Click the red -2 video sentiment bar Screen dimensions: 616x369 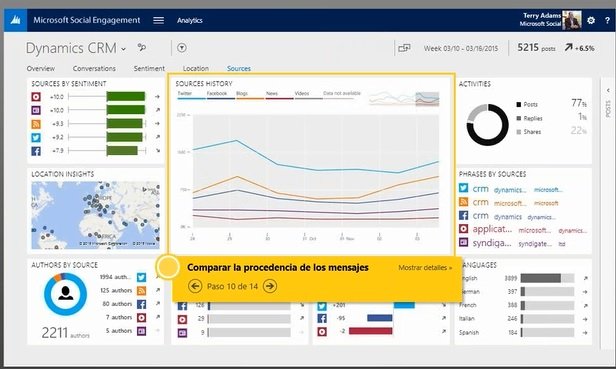pos(370,331)
